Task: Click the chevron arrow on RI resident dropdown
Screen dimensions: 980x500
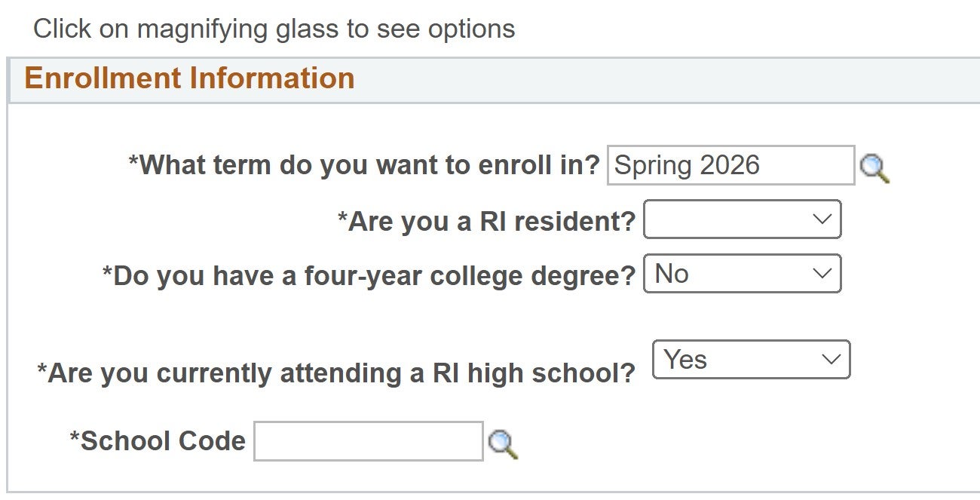Action: point(822,219)
